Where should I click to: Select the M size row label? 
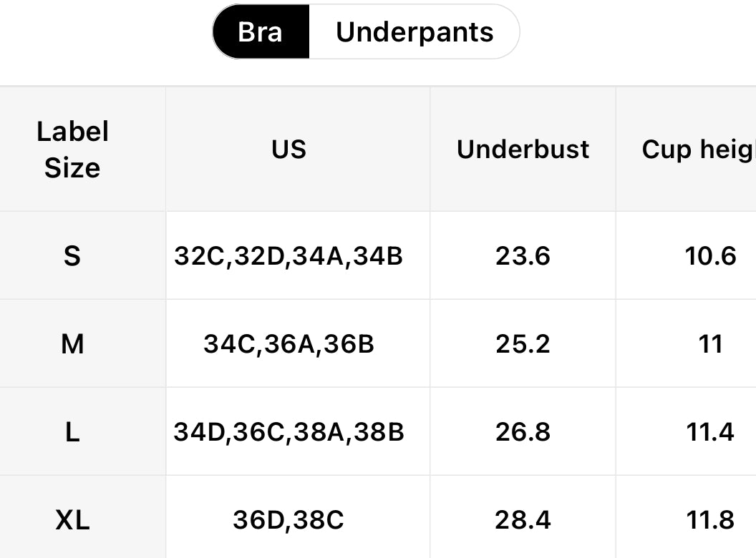[72, 344]
